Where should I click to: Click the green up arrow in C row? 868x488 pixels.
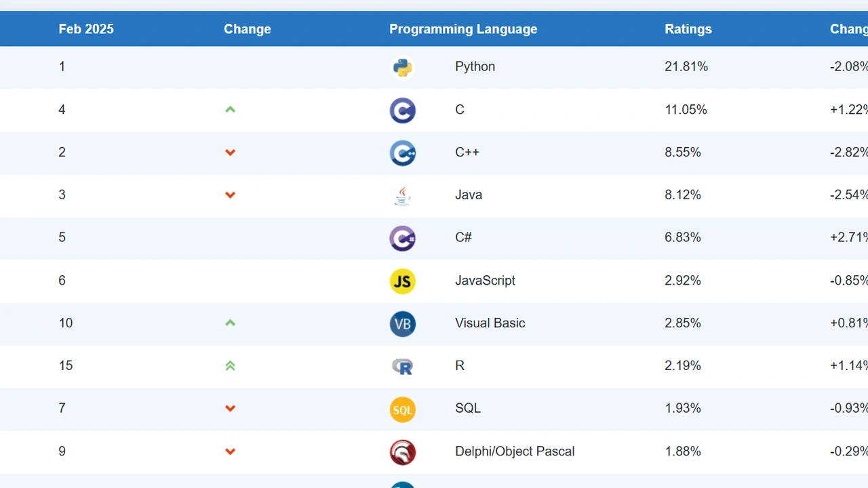tap(230, 110)
